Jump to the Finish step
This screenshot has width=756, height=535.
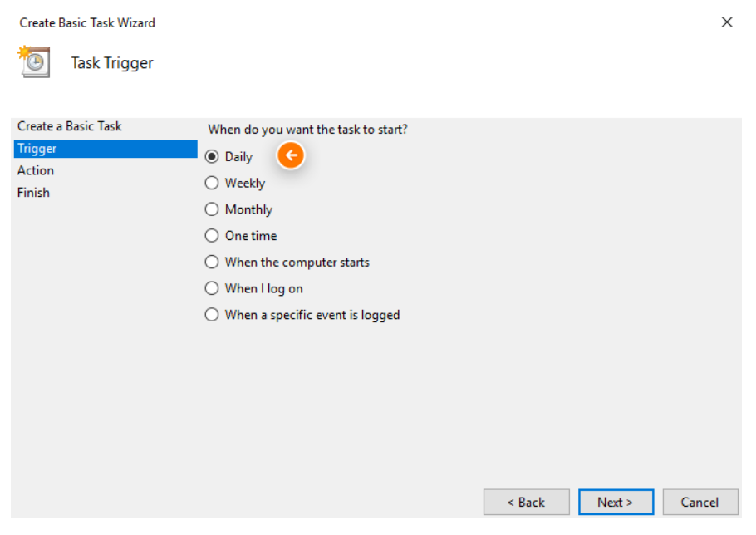[x=34, y=193]
